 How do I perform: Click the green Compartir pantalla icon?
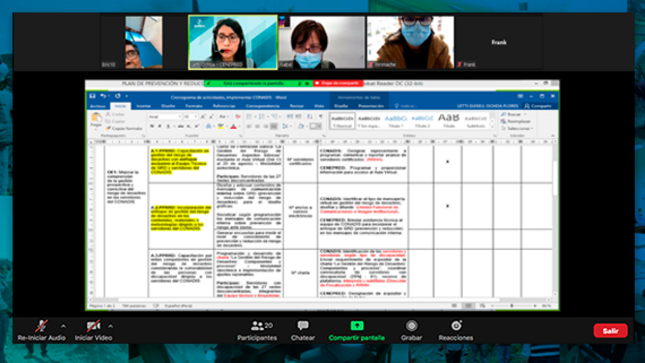(x=357, y=326)
